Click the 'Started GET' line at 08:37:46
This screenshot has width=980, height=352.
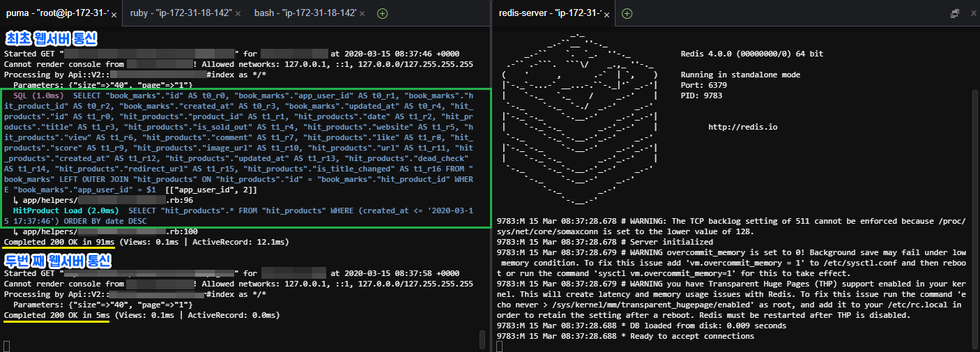coord(231,54)
